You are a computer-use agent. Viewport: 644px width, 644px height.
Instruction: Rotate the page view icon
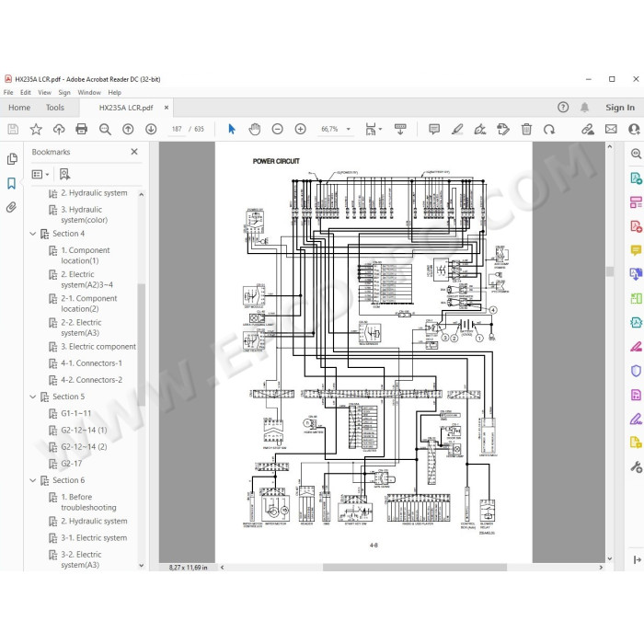(549, 130)
